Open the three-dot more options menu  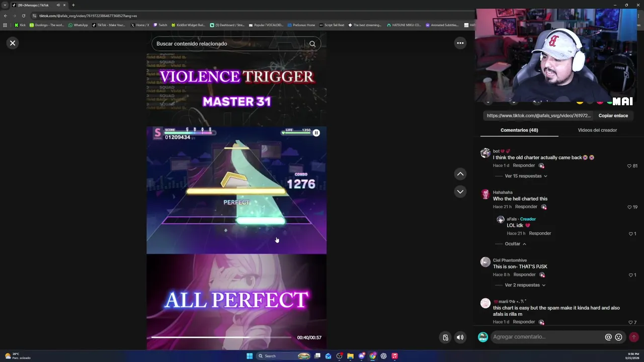tap(460, 43)
